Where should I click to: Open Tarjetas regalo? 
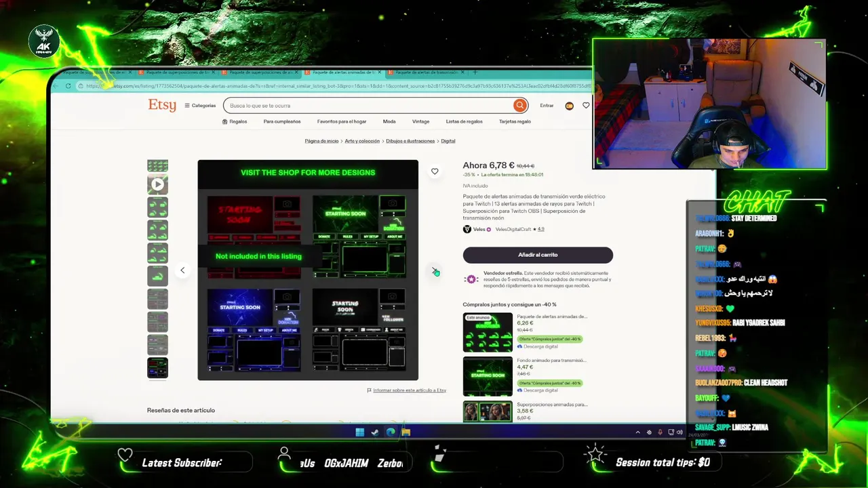tap(515, 122)
